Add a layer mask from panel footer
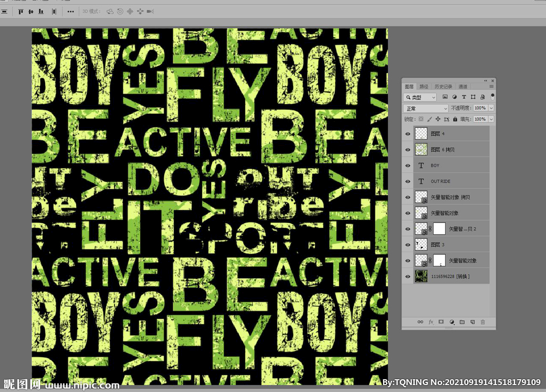This screenshot has width=546, height=392. coord(441,322)
